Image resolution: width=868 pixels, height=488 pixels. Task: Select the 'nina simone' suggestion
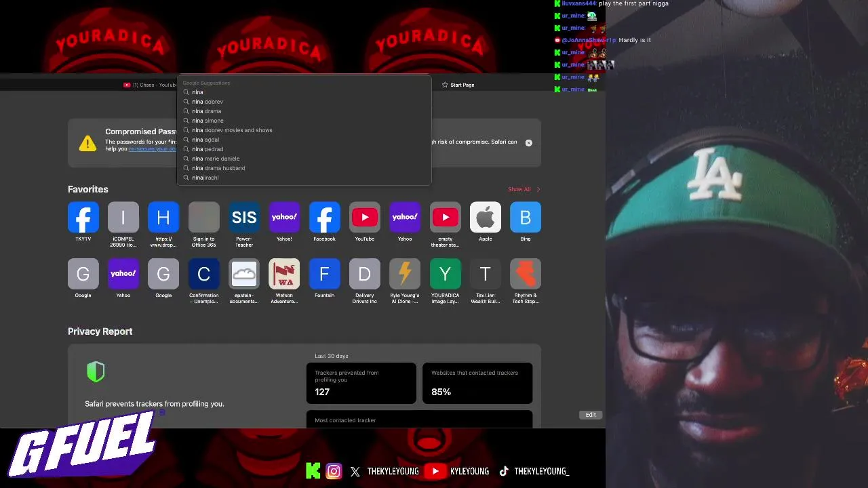point(304,121)
